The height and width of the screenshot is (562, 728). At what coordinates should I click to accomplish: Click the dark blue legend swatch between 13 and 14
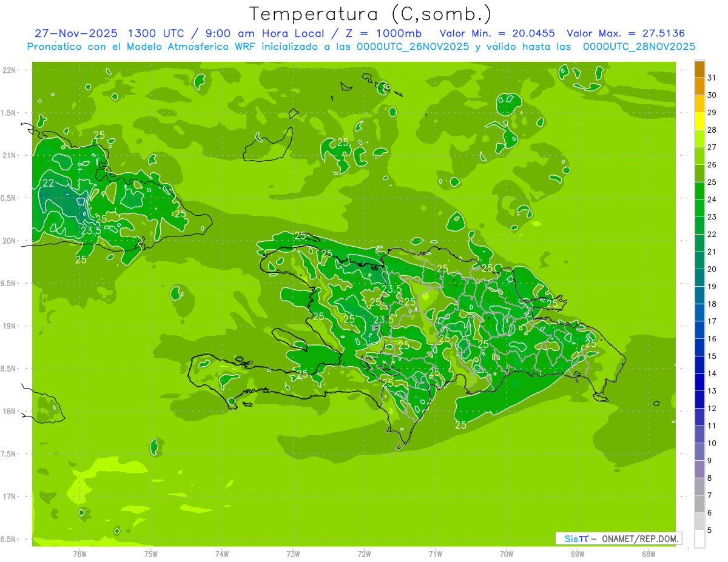699,383
